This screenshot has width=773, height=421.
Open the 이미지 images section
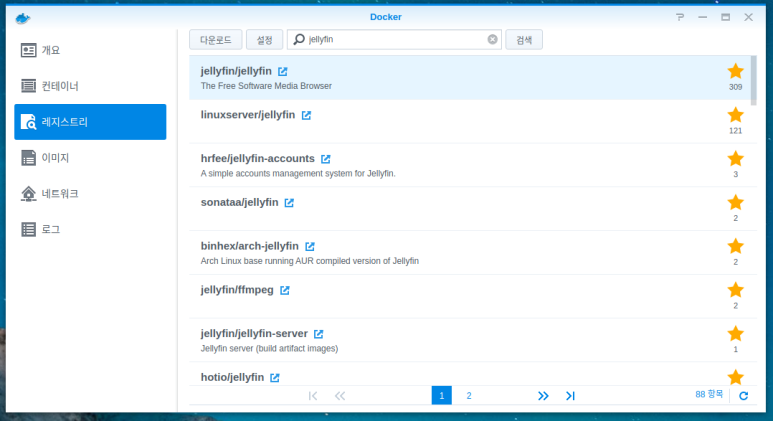tap(90, 158)
